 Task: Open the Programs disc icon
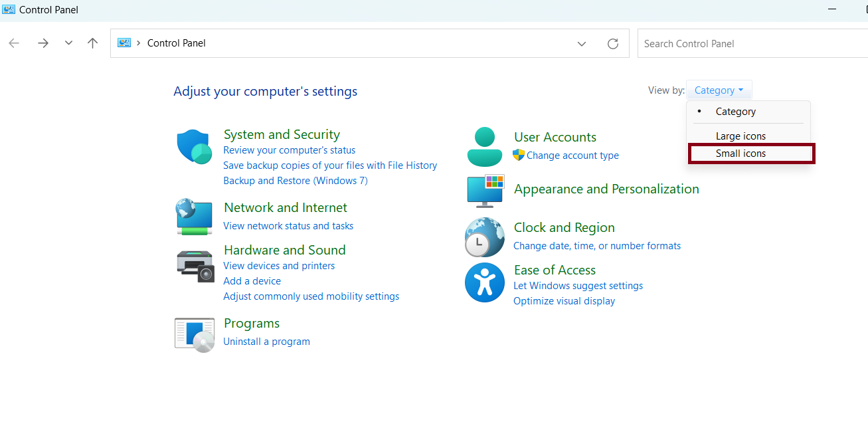click(195, 334)
